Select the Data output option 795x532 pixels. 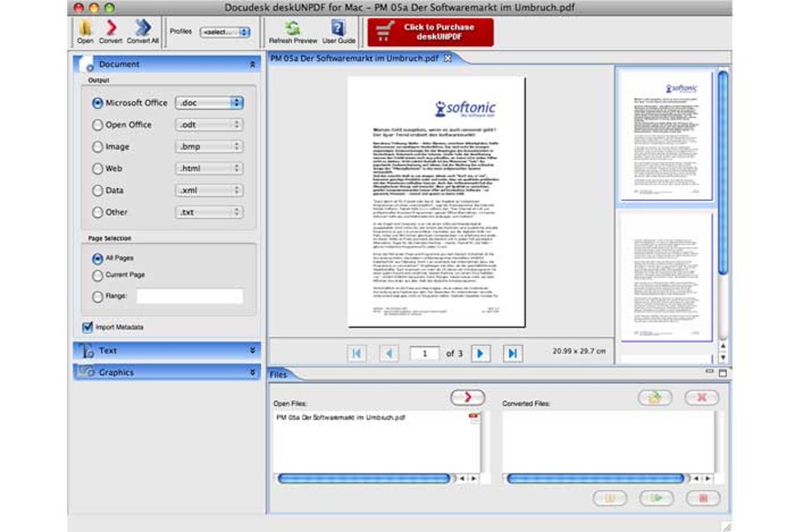point(97,191)
